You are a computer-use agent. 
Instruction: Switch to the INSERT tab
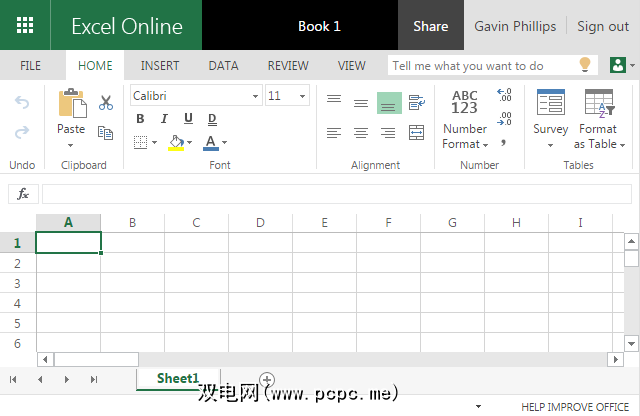[x=160, y=66]
